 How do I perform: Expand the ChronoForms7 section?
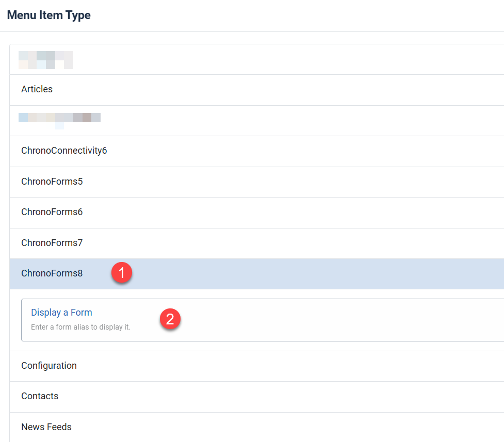52,242
